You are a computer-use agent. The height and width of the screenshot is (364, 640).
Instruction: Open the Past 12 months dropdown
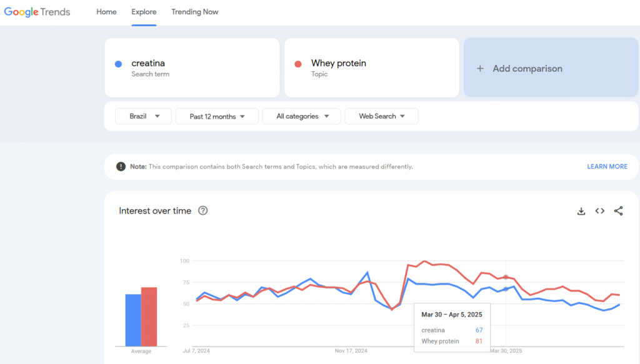[217, 116]
